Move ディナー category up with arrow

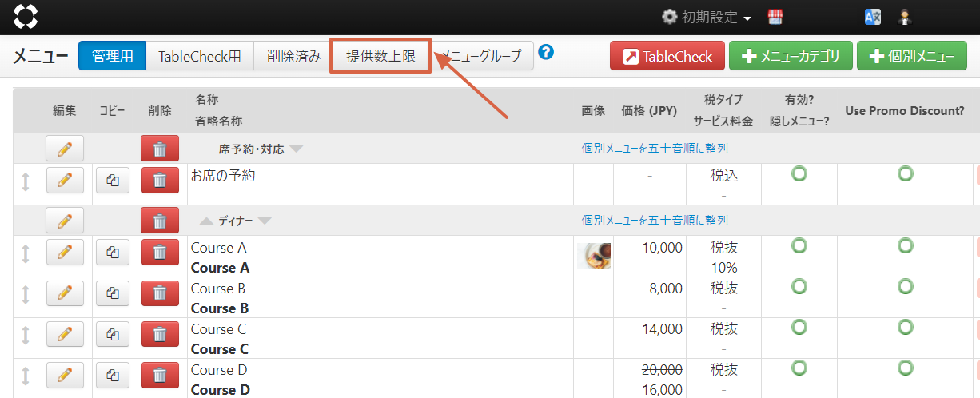click(206, 221)
